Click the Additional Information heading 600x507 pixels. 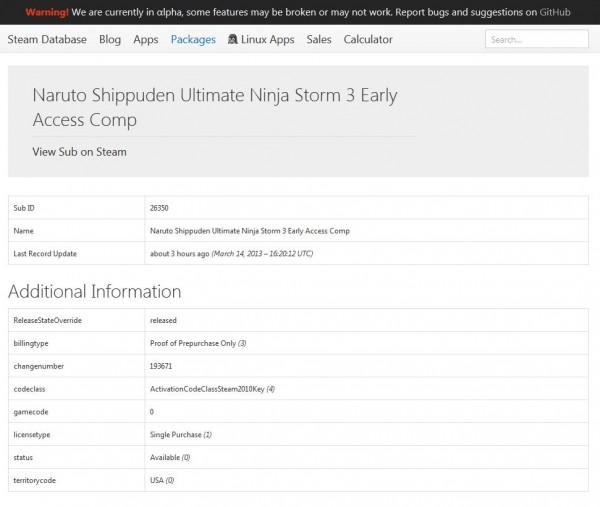95,291
